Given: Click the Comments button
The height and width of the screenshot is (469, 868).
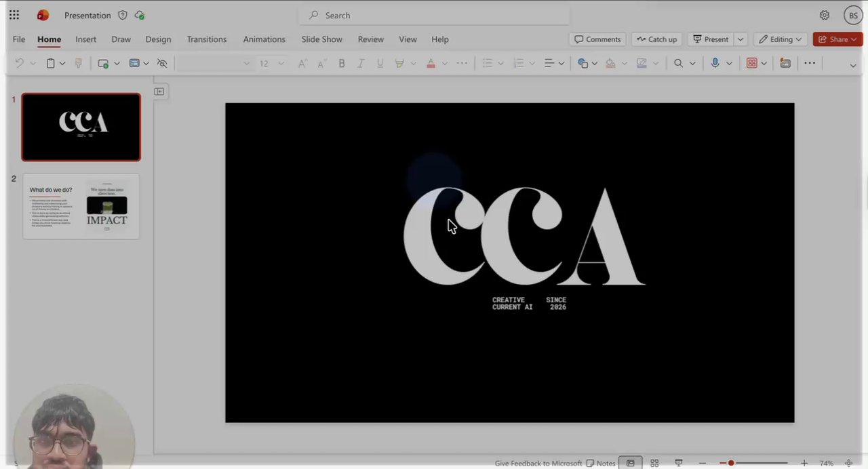Looking at the screenshot, I should click(597, 39).
